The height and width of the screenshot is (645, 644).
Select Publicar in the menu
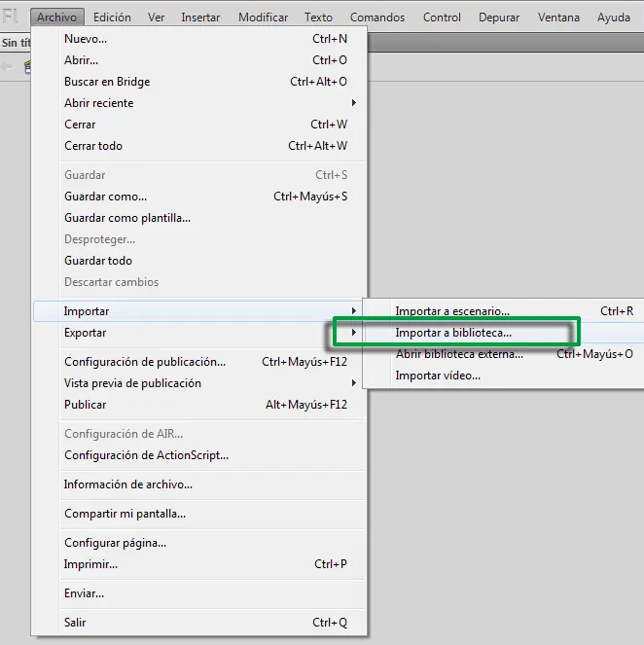199,405
